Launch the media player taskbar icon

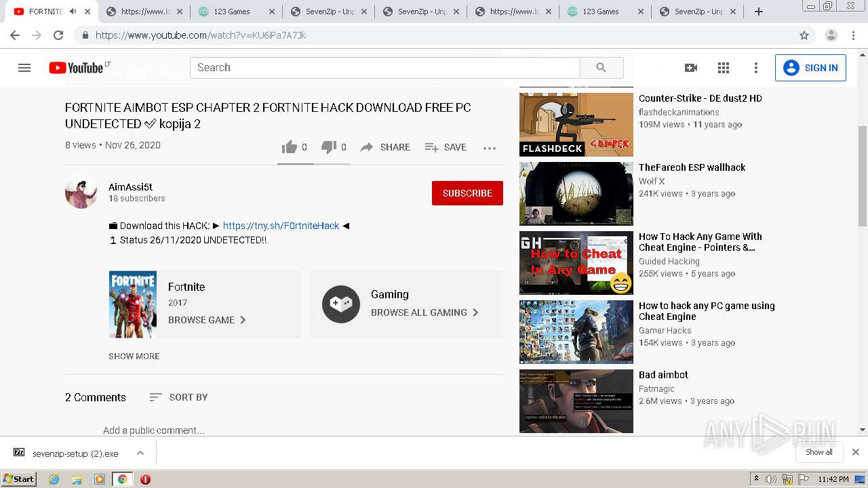click(x=100, y=479)
